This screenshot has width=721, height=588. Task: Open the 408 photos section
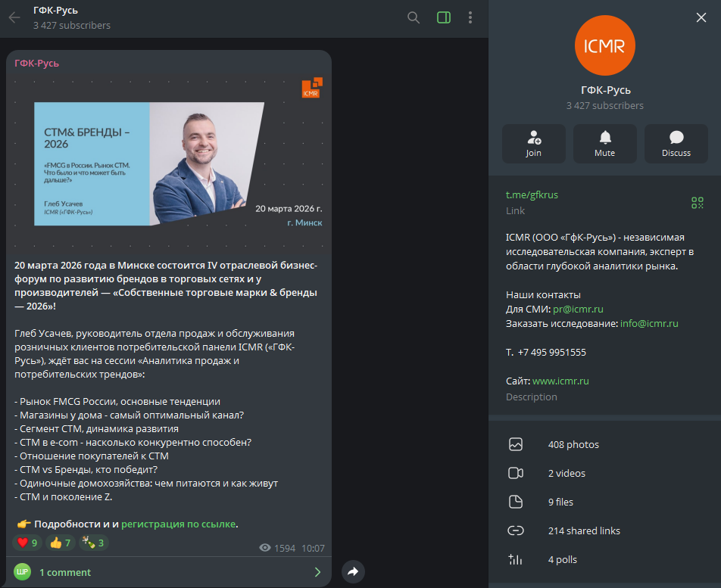tap(604, 444)
